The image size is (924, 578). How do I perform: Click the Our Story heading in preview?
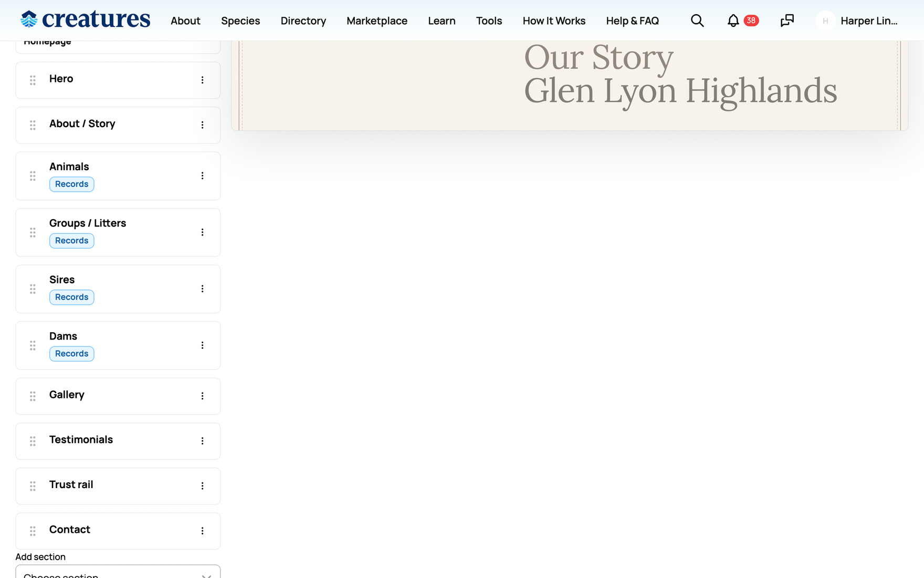tap(599, 58)
